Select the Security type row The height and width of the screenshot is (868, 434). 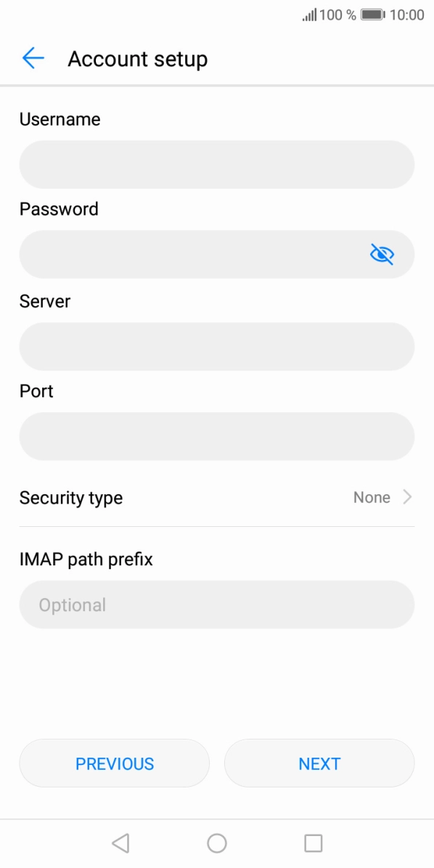coord(217,498)
